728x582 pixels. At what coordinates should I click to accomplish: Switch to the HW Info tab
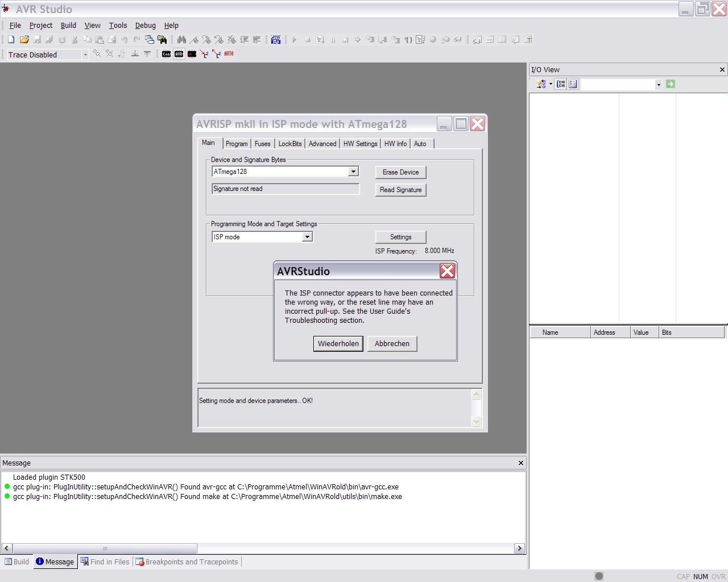point(395,144)
